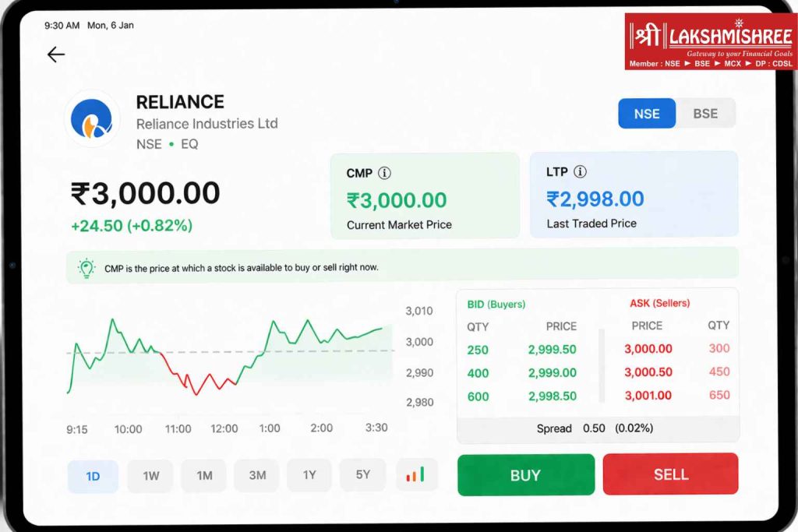Open the CMP info icon
The width and height of the screenshot is (798, 532).
click(x=385, y=173)
